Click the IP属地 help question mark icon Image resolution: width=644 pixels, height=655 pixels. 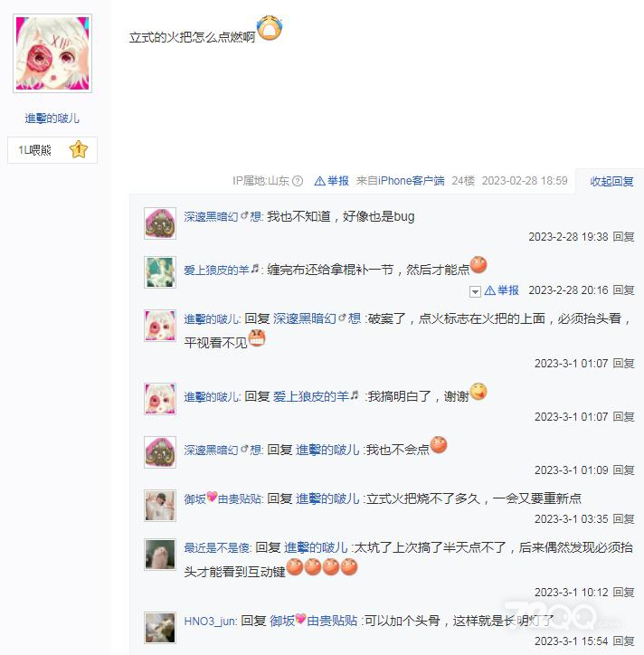[298, 181]
